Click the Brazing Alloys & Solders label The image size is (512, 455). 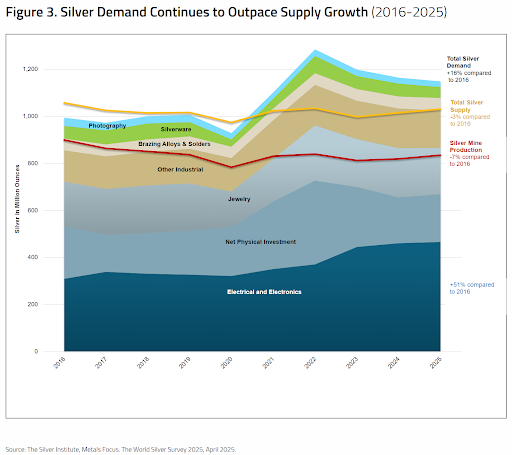[174, 144]
